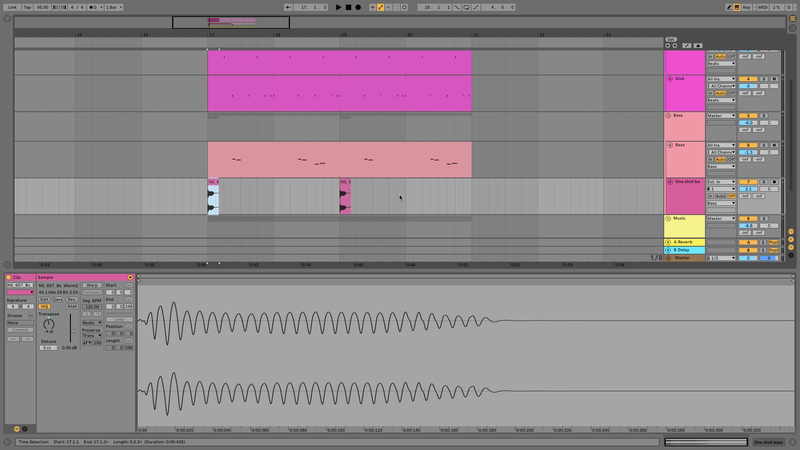The width and height of the screenshot is (800, 450).
Task: Click Kick track volume value 0
Action: 748,86
